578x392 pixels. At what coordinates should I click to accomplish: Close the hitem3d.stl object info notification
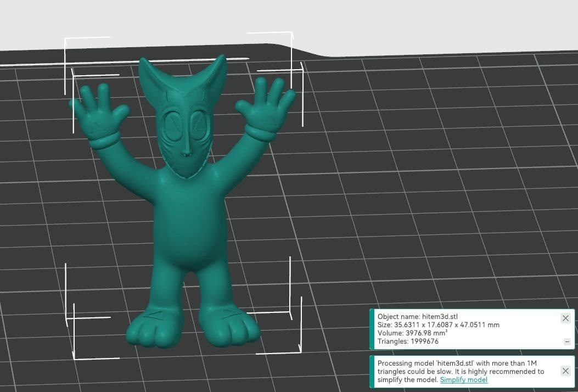(x=565, y=318)
